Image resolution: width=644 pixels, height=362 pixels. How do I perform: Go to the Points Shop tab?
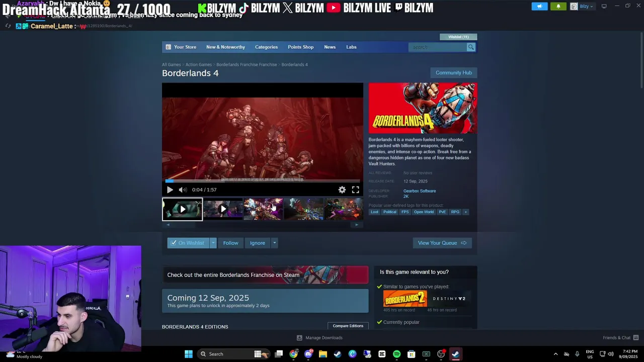coord(300,47)
